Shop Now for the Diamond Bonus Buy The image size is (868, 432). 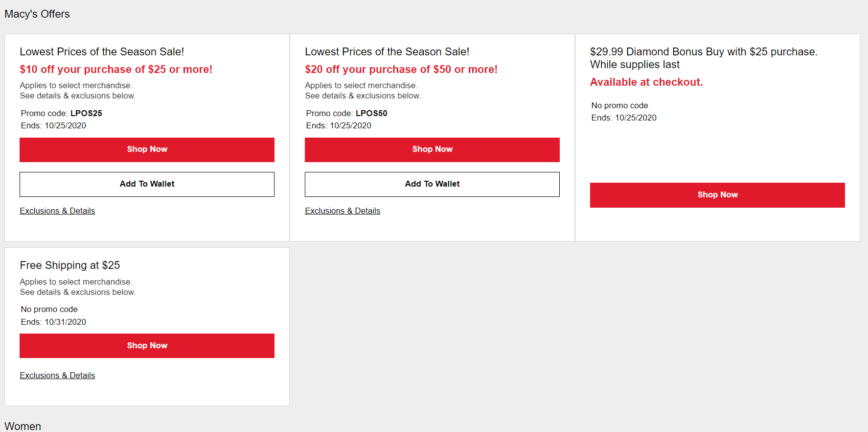click(x=717, y=195)
